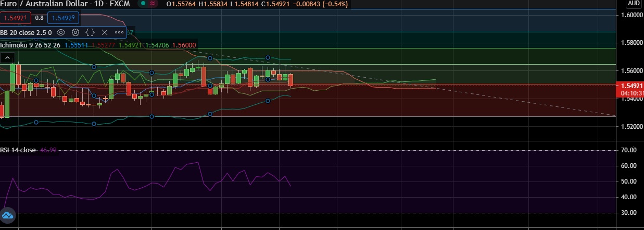The image size is (644, 230).
Task: Open BB indicator source code braces icon
Action: [90, 32]
